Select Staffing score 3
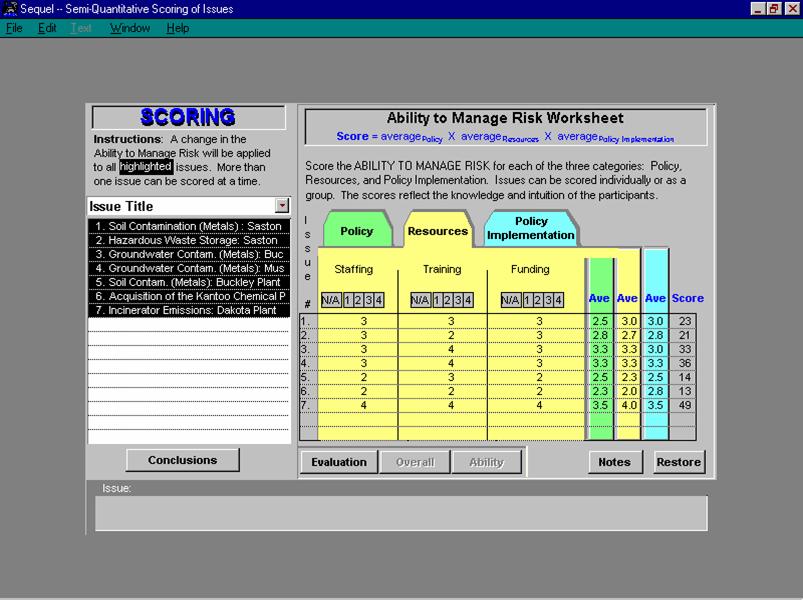Viewport: 803px width, 600px height. point(368,300)
